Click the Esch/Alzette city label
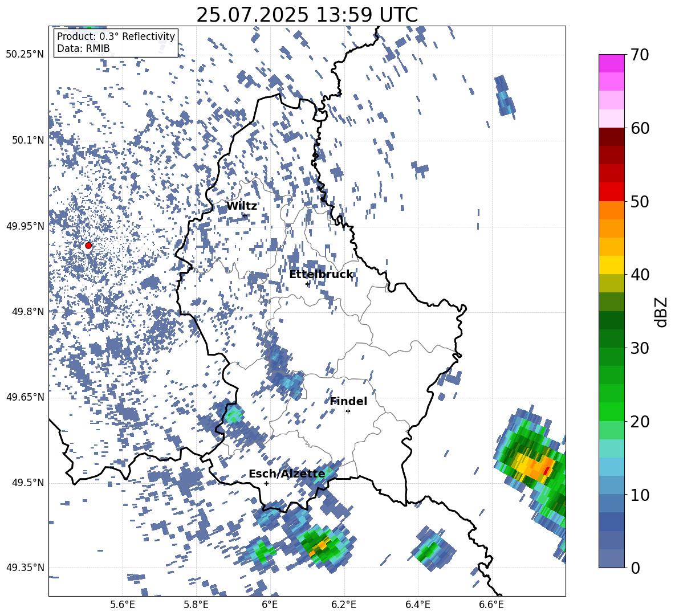 287,474
